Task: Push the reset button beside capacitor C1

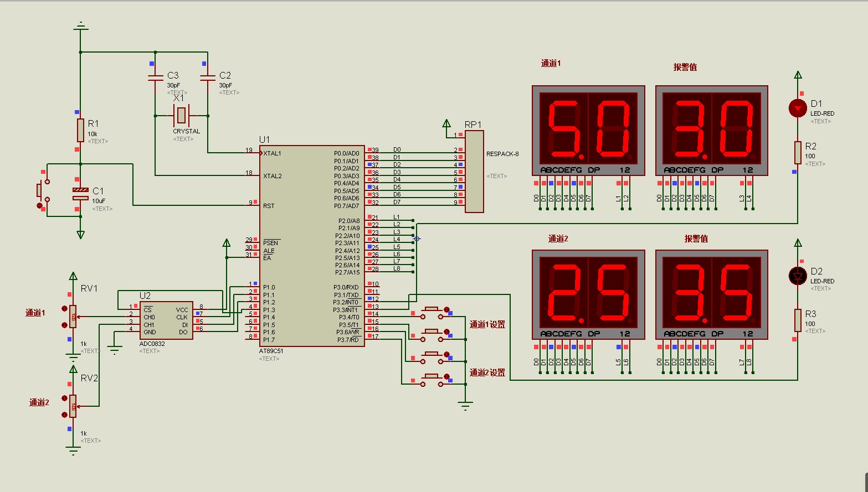Action: pyautogui.click(x=39, y=190)
